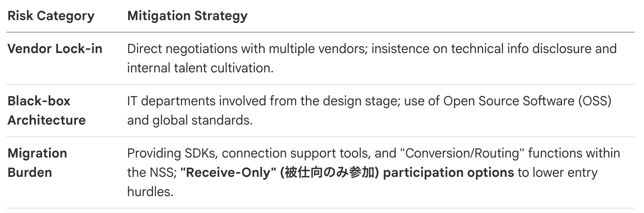Click the phrase "Open Source Software (OSS)"
Image resolution: width=644 pixels, height=213 pixels.
pos(527,101)
